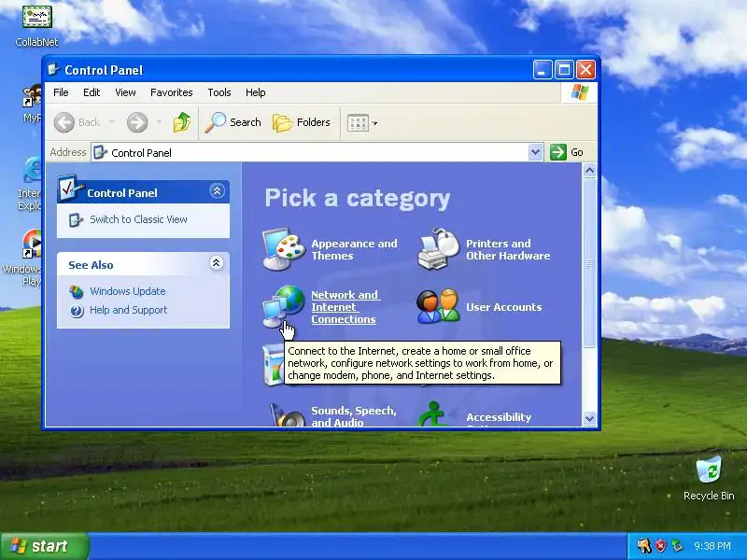Open the File menu
The width and height of the screenshot is (747, 560).
[x=61, y=92]
